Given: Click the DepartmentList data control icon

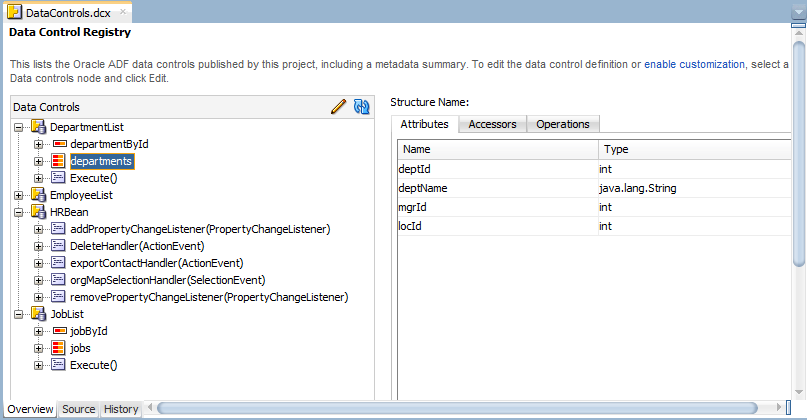Looking at the screenshot, I should [x=39, y=127].
